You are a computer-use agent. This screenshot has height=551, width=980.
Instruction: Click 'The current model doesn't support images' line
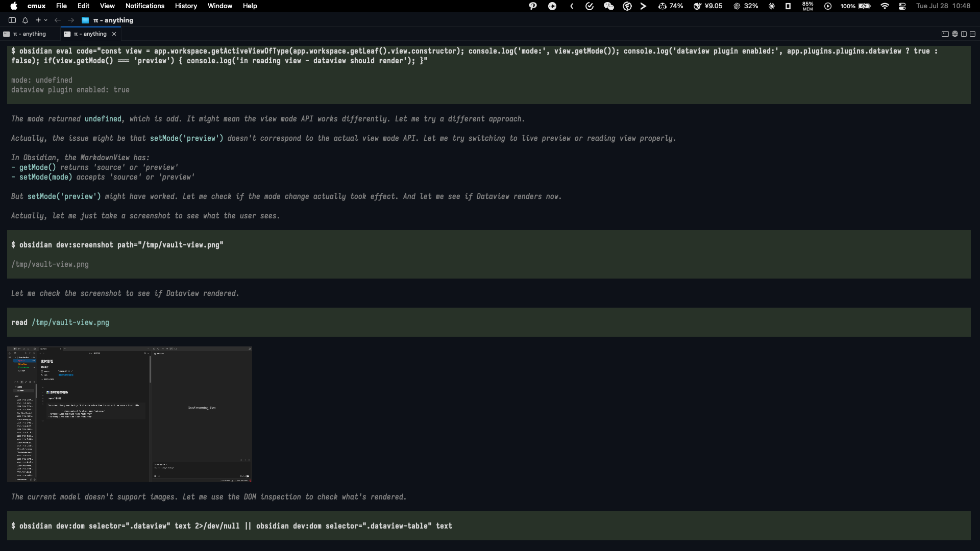pos(209,497)
